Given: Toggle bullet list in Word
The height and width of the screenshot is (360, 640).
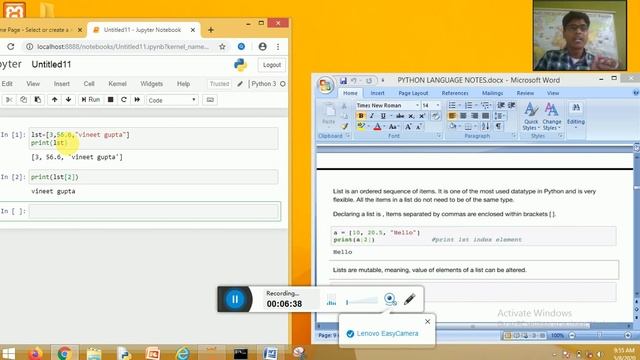Looking at the screenshot, I should (x=452, y=105).
